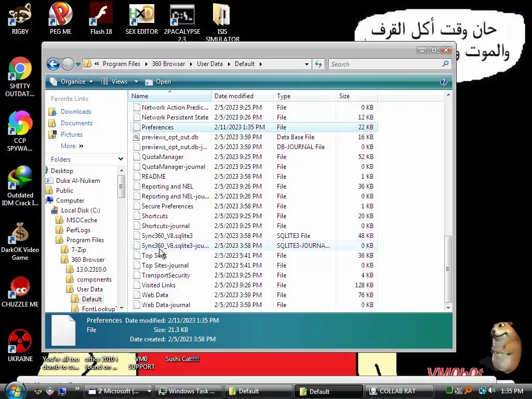Image resolution: width=532 pixels, height=399 pixels.
Task: Navigate to User Data in the breadcrumb
Action: pyautogui.click(x=210, y=64)
